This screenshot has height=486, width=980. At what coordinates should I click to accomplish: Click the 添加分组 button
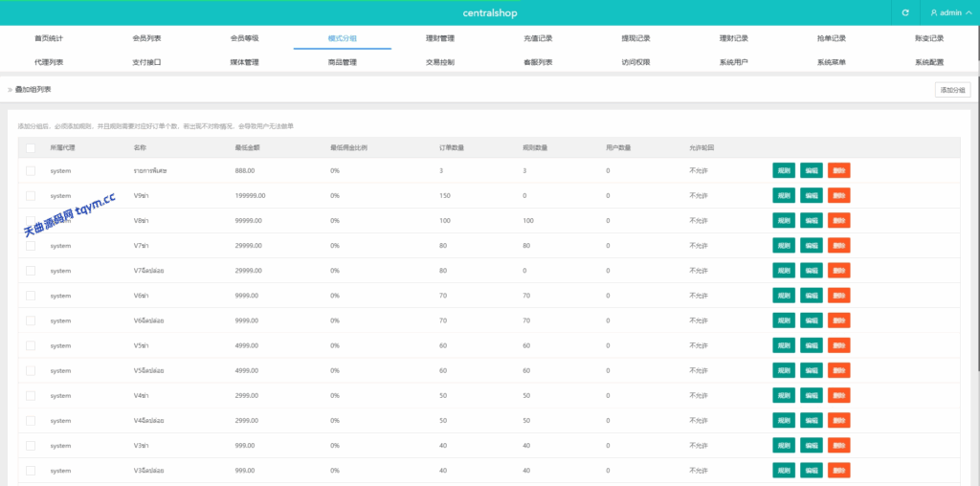tap(951, 89)
